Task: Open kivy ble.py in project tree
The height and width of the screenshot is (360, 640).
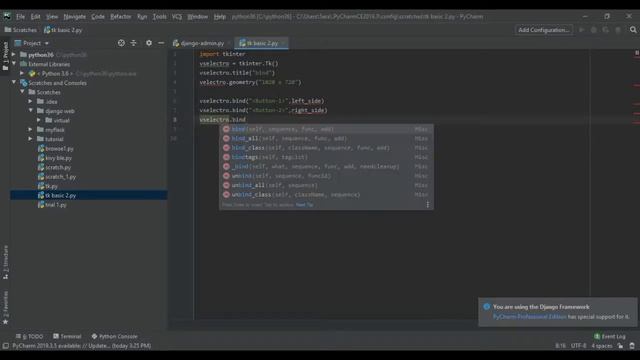Action: click(55, 158)
